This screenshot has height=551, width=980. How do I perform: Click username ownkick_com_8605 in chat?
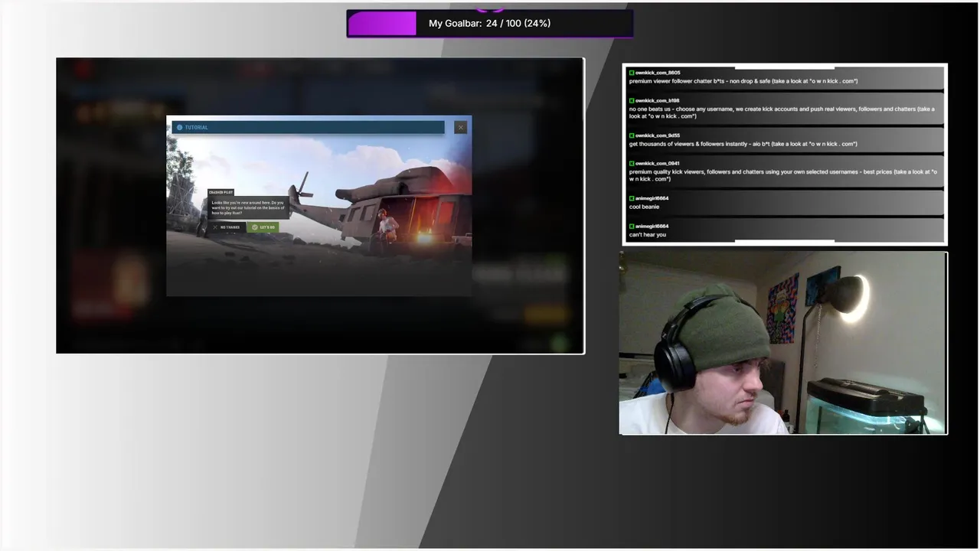tap(658, 73)
